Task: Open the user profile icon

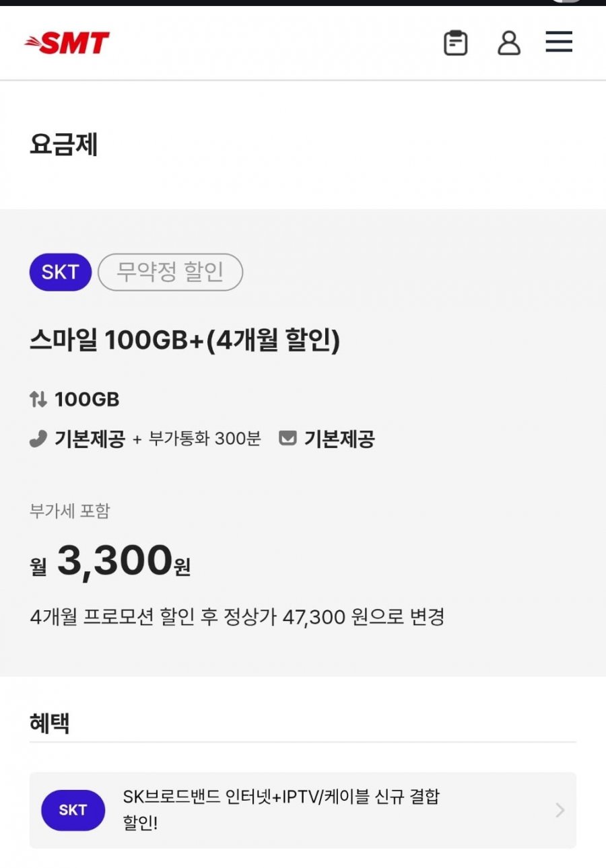Action: click(x=508, y=43)
